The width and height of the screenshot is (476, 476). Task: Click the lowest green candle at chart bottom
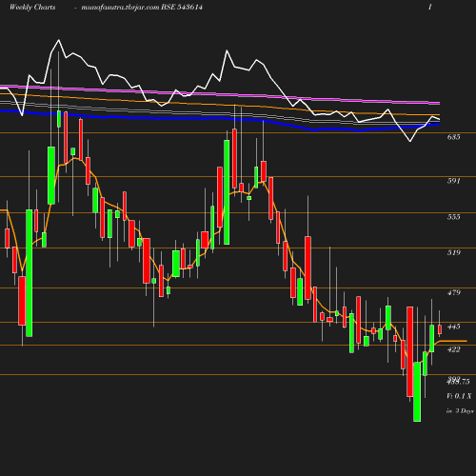tap(417, 392)
